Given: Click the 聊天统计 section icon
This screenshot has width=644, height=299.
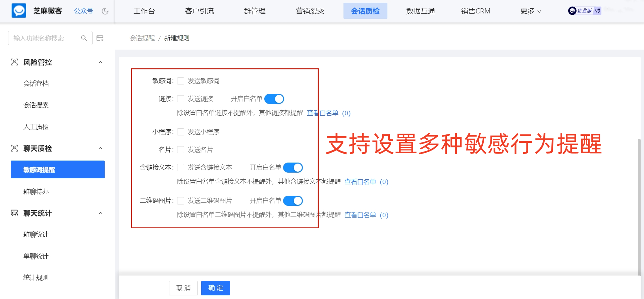Looking at the screenshot, I should point(14,213).
